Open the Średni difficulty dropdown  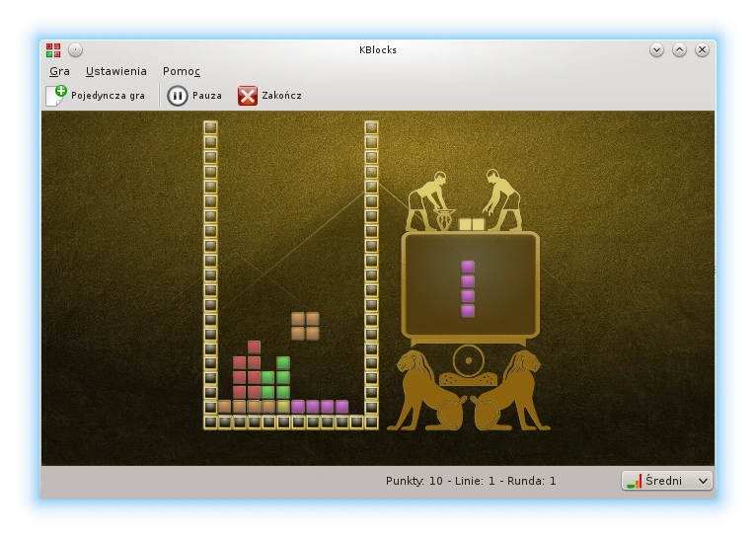(667, 481)
